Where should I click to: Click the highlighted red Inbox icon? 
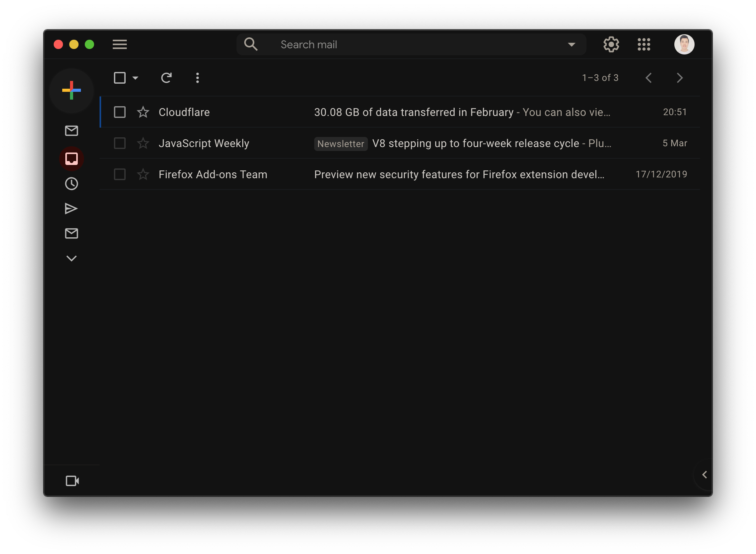tap(72, 159)
